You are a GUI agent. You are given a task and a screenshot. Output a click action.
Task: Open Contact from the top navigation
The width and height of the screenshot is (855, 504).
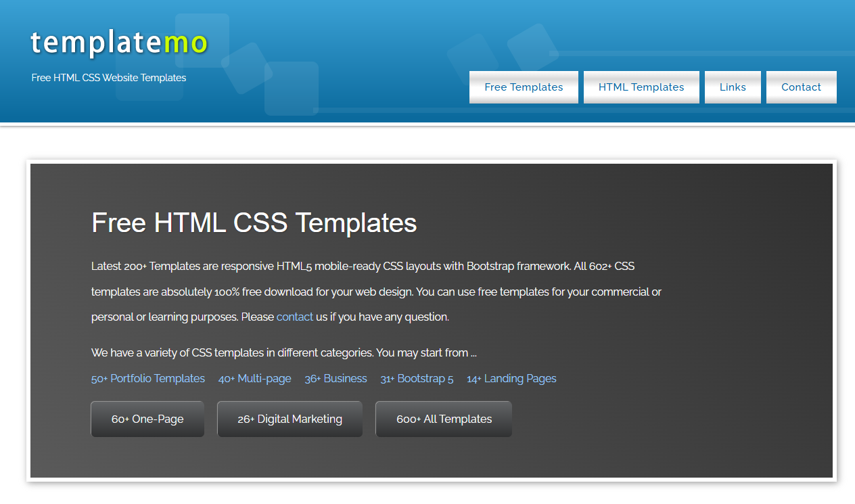pyautogui.click(x=801, y=87)
